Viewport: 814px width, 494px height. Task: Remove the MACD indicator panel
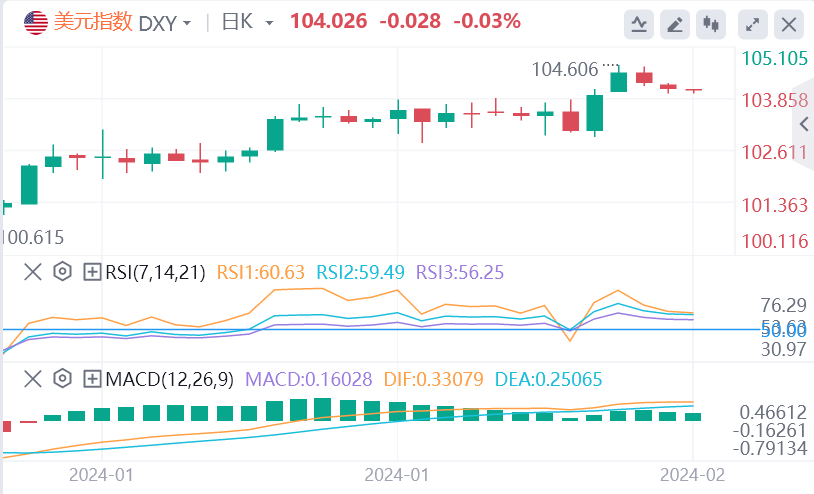point(33,379)
